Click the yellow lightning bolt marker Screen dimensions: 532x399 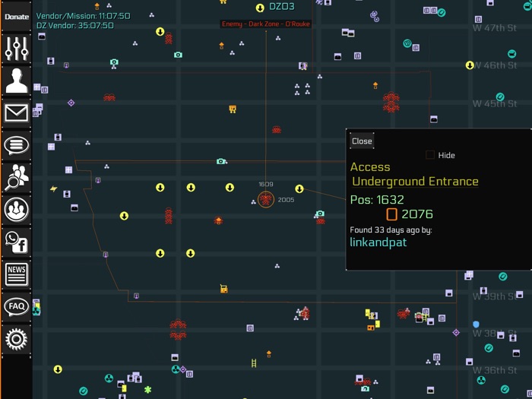54,188
